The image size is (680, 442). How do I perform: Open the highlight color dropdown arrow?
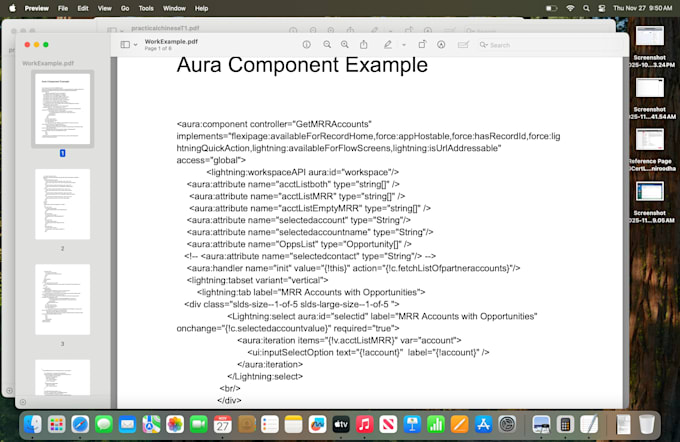[x=404, y=45]
